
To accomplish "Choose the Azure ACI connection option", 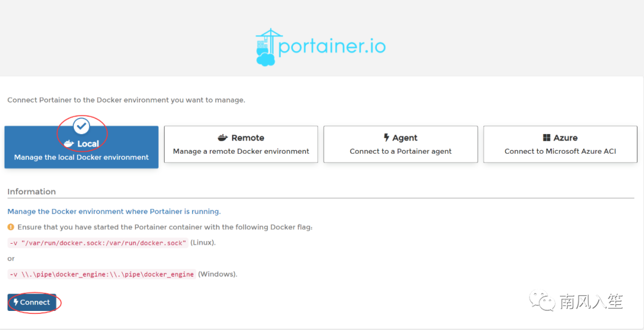I will (x=560, y=144).
